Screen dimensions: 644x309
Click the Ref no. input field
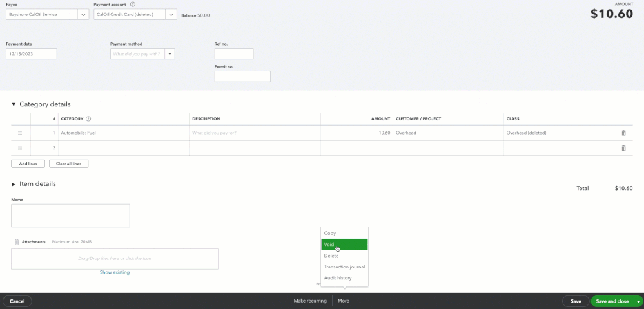coord(234,54)
